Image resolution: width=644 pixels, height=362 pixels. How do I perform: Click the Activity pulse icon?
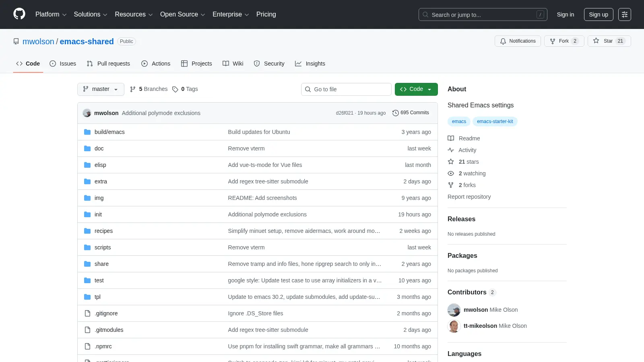pos(451,150)
